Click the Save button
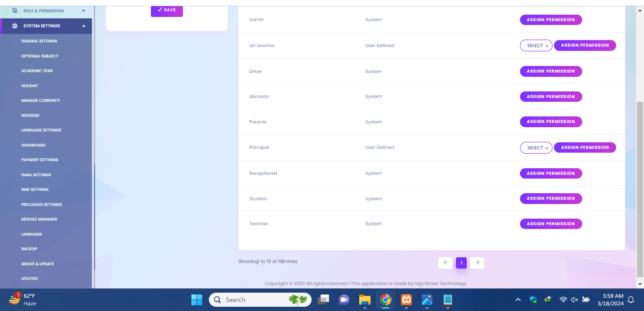 [167, 10]
